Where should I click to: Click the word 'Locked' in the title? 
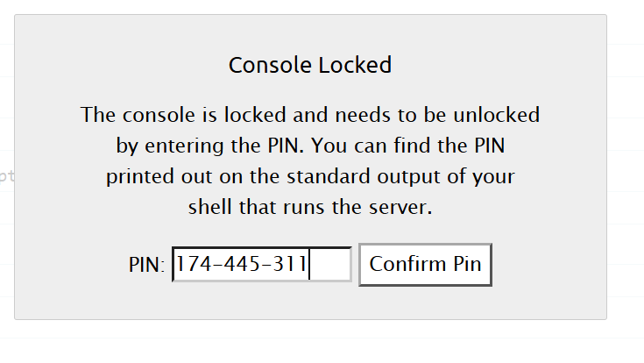pyautogui.click(x=355, y=65)
